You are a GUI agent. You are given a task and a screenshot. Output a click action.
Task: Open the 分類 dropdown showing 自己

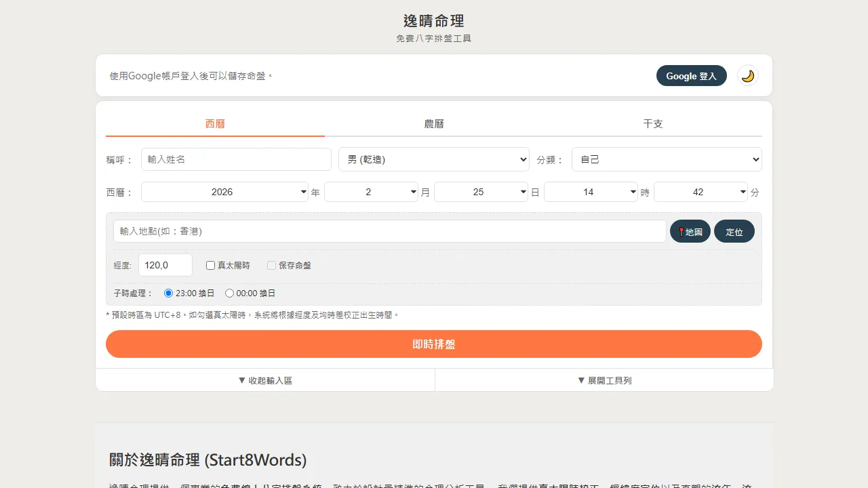tap(666, 159)
